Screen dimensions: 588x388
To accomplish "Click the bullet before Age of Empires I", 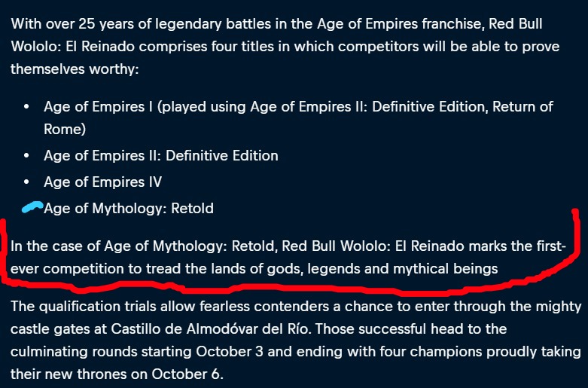I will [x=26, y=106].
